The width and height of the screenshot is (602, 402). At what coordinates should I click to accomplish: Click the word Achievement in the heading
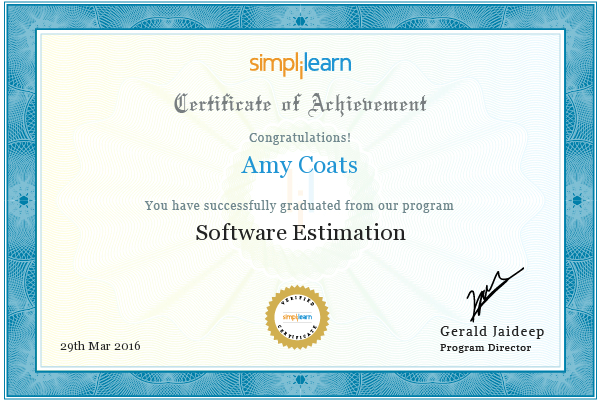(x=367, y=105)
